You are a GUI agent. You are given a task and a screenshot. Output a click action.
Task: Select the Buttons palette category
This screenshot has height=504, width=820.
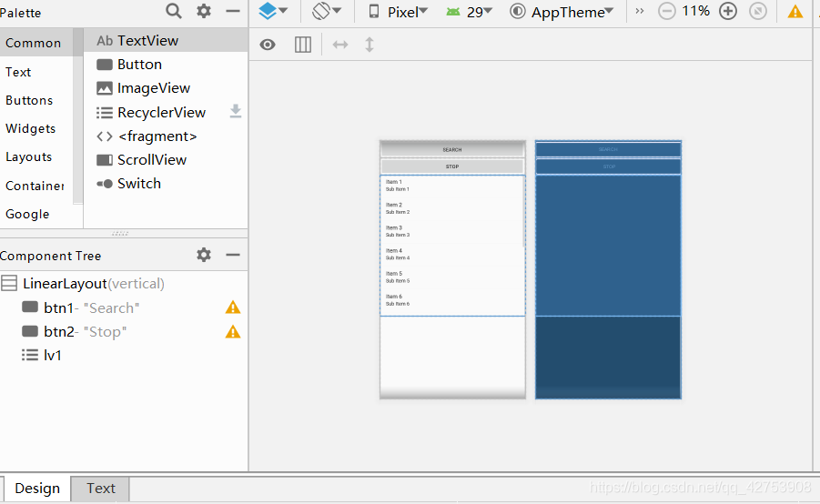pos(36,100)
